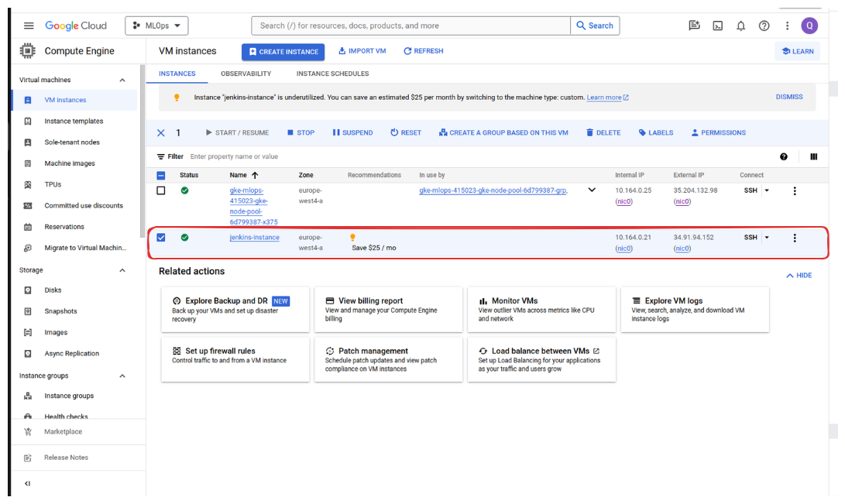Screen dimensions: 845x504
Task: Open the main navigation hamburger menu
Action: click(29, 26)
